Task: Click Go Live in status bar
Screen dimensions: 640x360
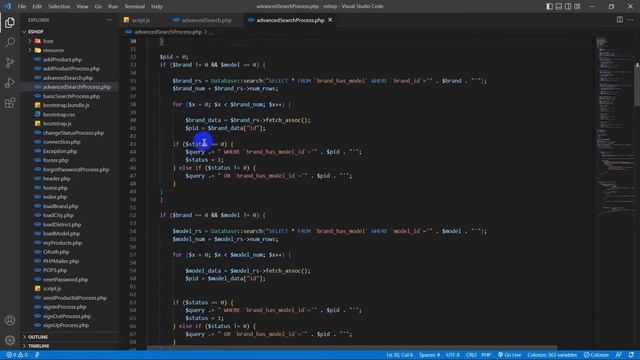Action: 509,355
